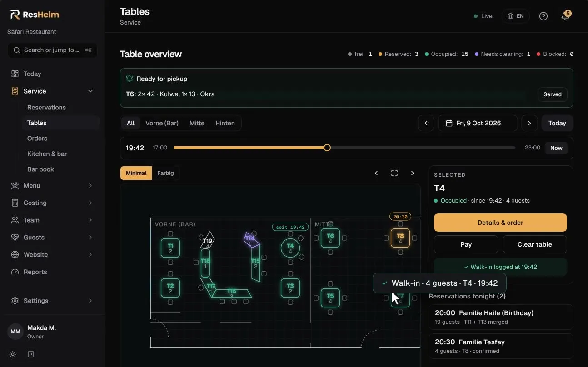Go to next day arrow
Image resolution: width=588 pixels, height=367 pixels.
pos(529,123)
